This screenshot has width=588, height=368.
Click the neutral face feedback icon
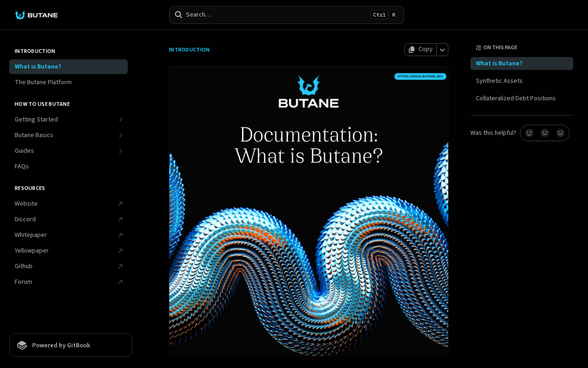pos(545,133)
